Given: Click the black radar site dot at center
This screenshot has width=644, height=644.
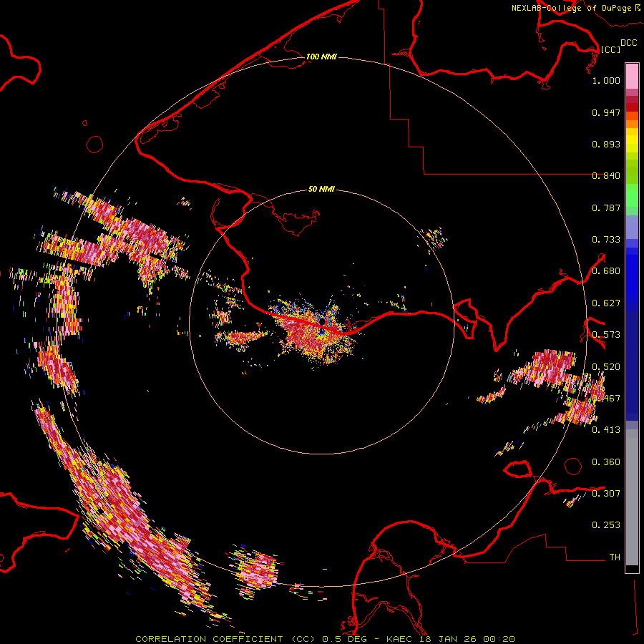Looking at the screenshot, I should [323, 321].
